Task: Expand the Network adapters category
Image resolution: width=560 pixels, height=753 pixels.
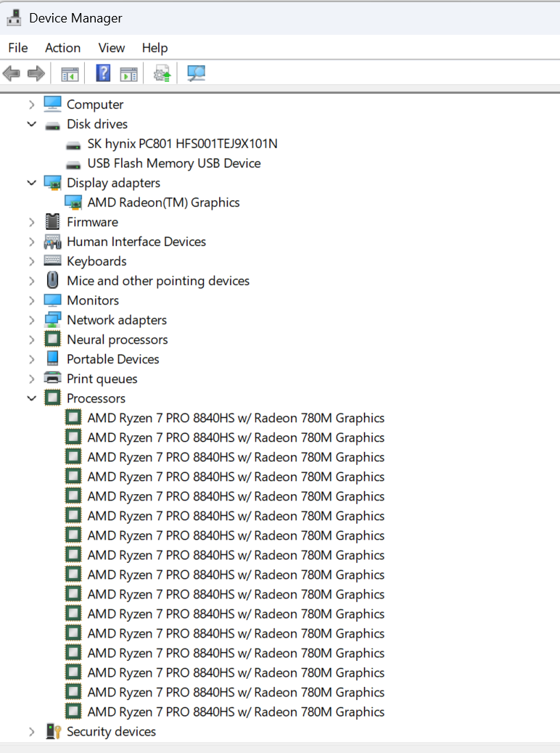Action: [31, 320]
